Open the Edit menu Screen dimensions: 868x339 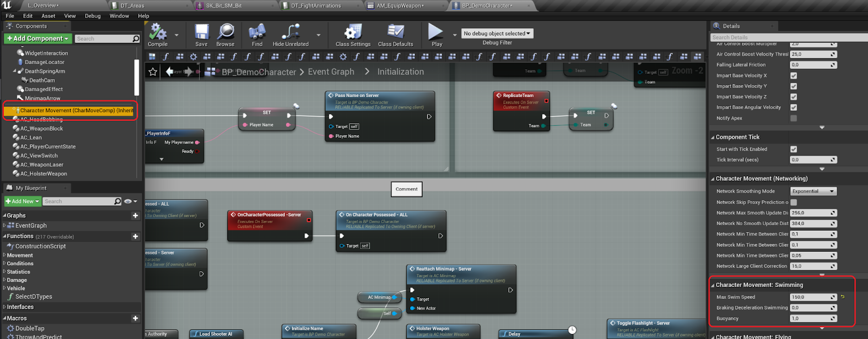point(28,16)
